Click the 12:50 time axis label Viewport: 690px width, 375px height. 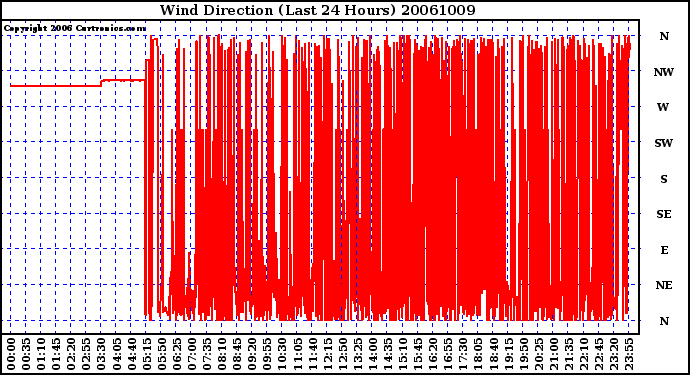point(342,354)
